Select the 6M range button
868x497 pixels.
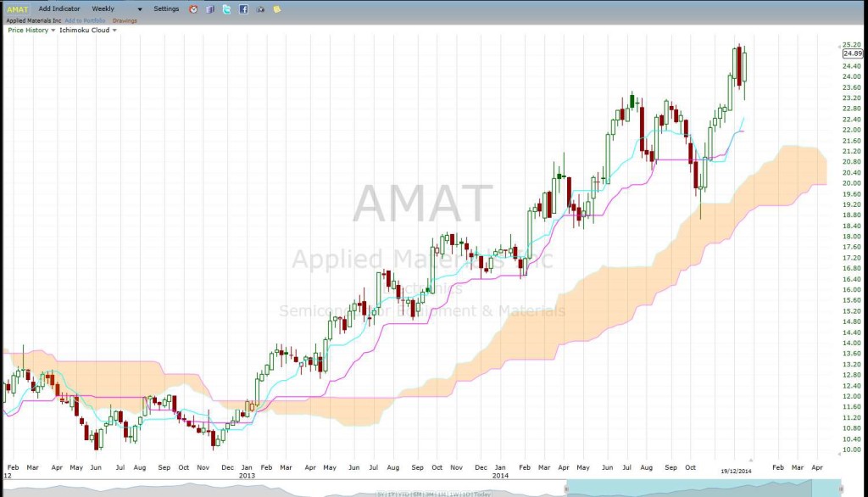(417, 494)
